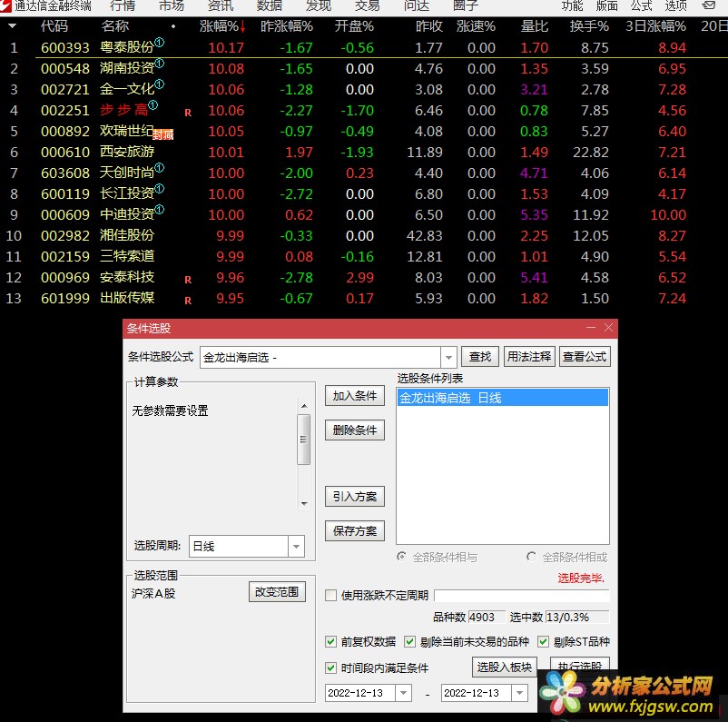Viewport: 728px width, 722px height.
Task: Open the 数据 menu
Action: pyautogui.click(x=270, y=5)
